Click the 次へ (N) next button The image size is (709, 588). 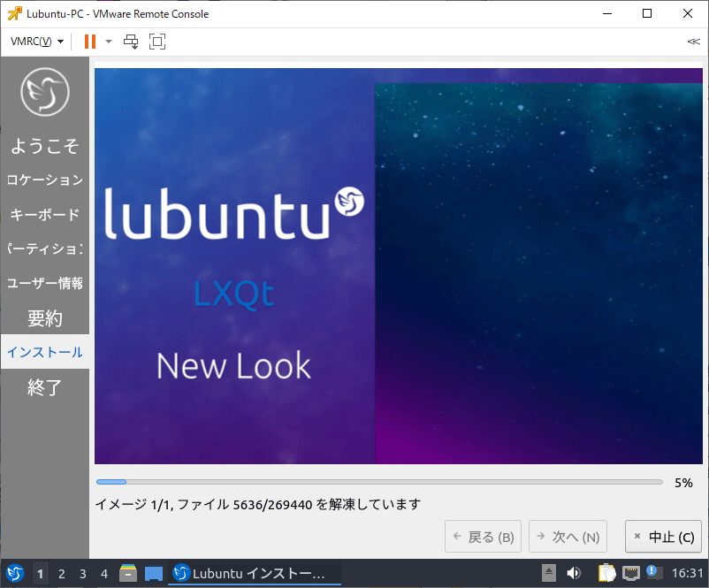(568, 537)
